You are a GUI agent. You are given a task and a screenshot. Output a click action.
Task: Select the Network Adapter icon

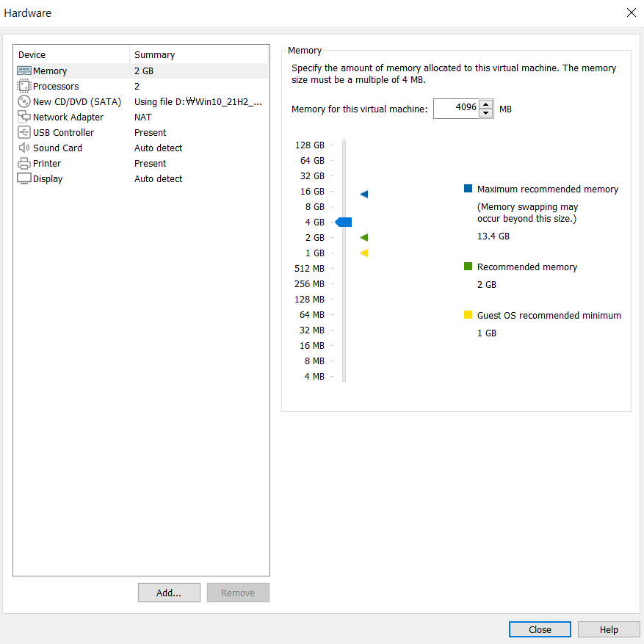click(23, 117)
